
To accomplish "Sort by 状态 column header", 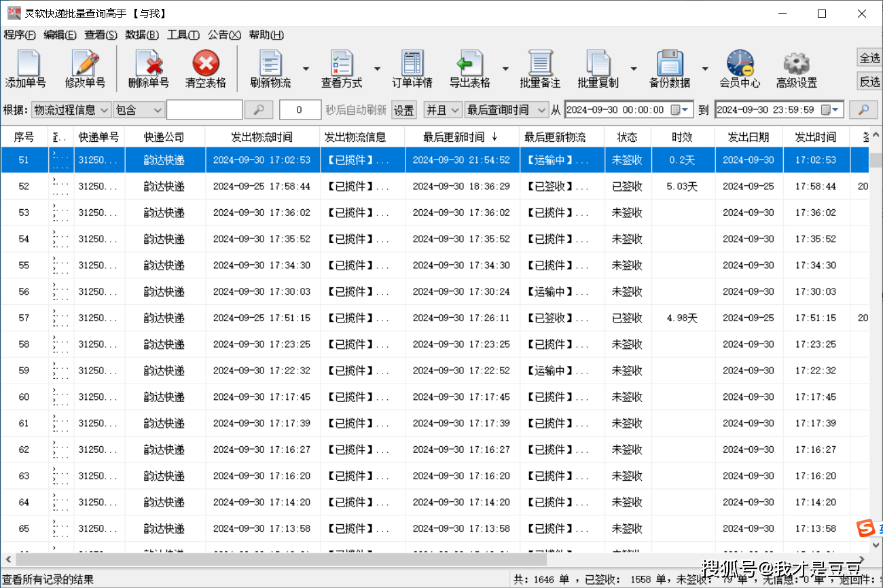I will [627, 137].
